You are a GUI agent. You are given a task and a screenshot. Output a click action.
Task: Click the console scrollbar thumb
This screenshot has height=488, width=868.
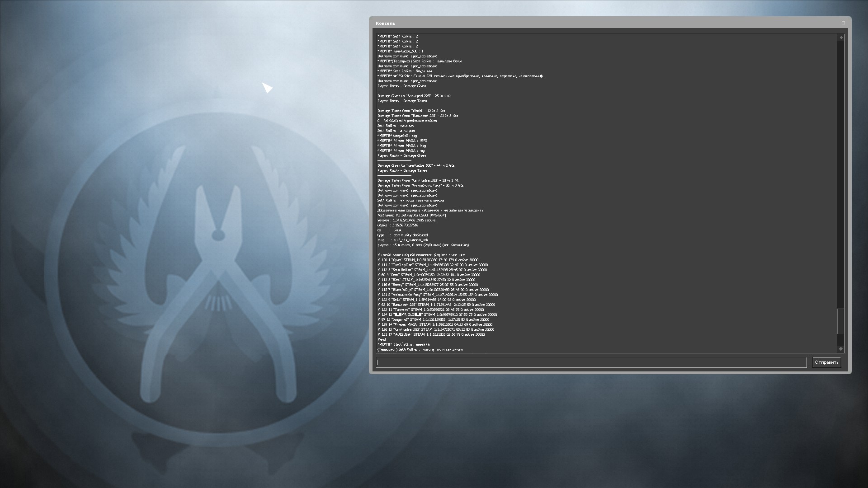click(840, 322)
